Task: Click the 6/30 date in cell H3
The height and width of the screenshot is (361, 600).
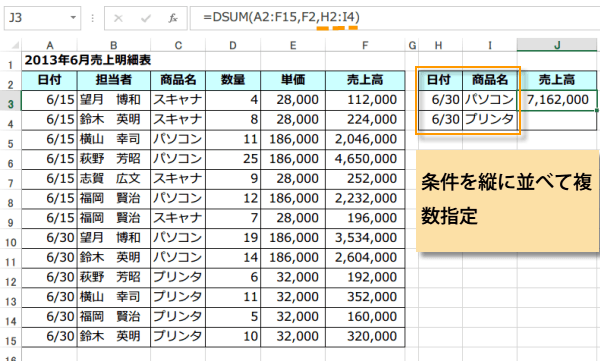Action: point(440,100)
